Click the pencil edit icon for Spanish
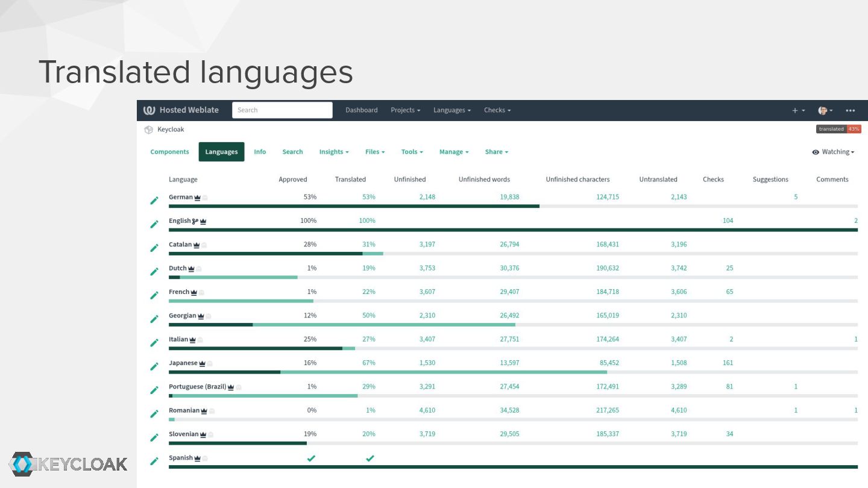The height and width of the screenshot is (488, 868). pyautogui.click(x=154, y=461)
